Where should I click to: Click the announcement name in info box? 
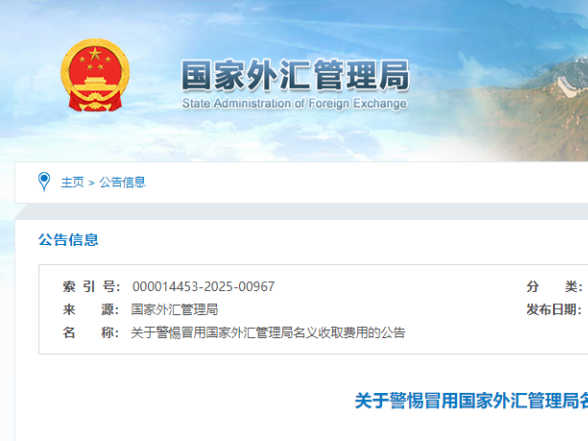(x=268, y=332)
